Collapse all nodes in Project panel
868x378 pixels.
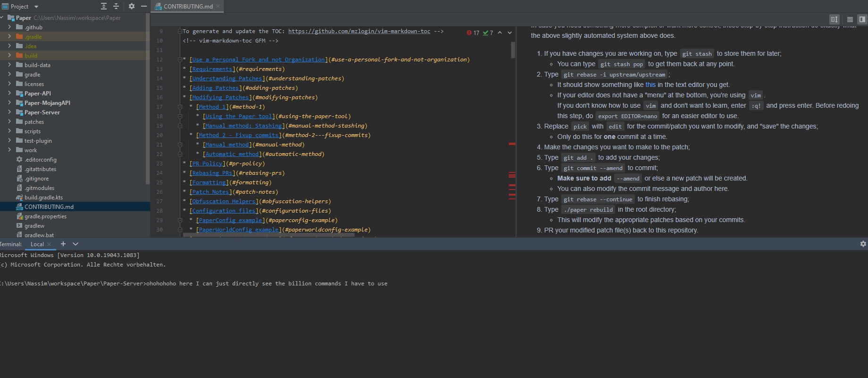point(116,6)
